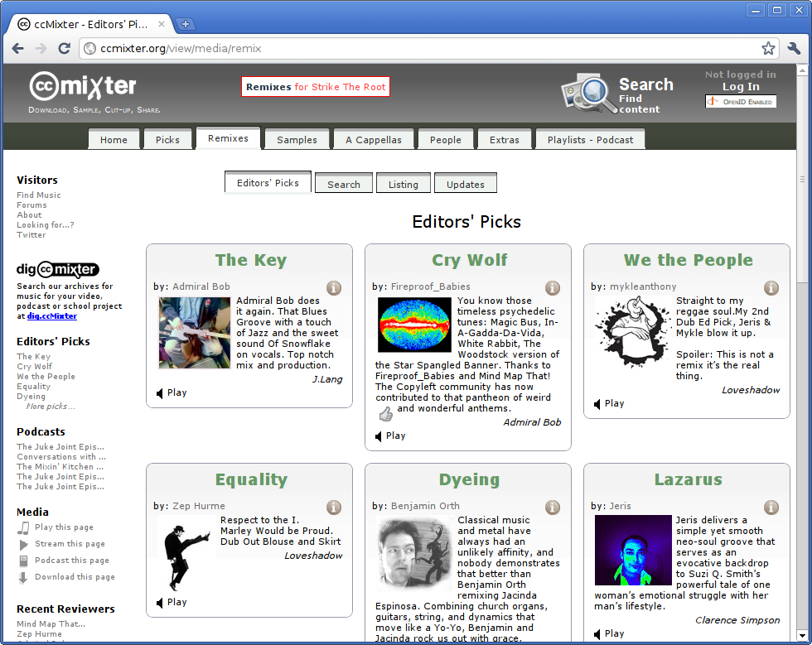Switch to the Picks tab
The width and height of the screenshot is (812, 645).
tap(167, 139)
